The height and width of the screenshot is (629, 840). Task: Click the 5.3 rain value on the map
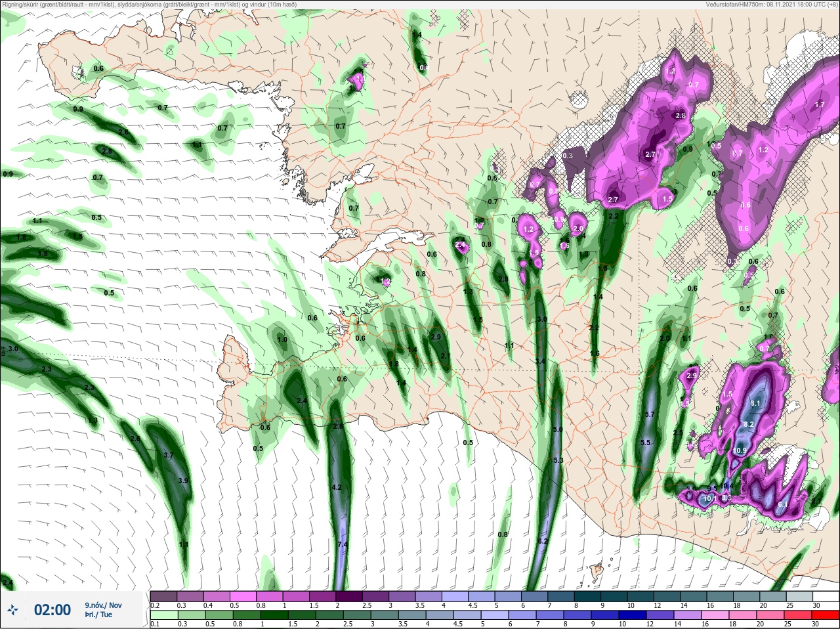[x=558, y=460]
